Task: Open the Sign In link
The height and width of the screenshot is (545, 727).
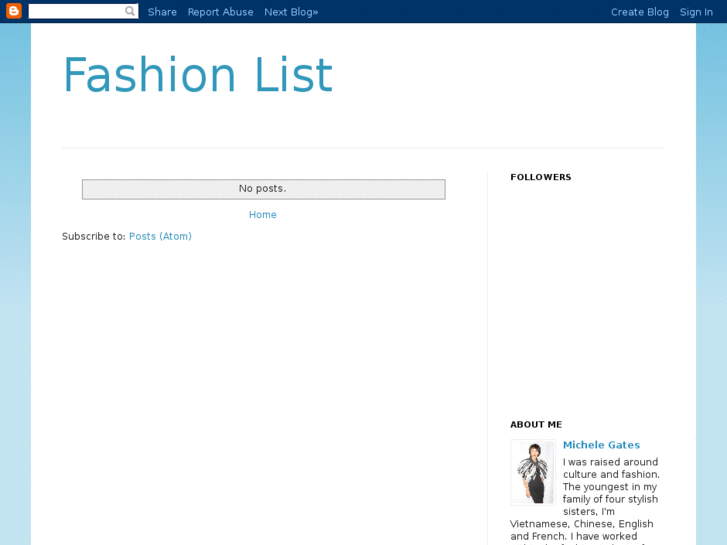Action: pos(696,12)
